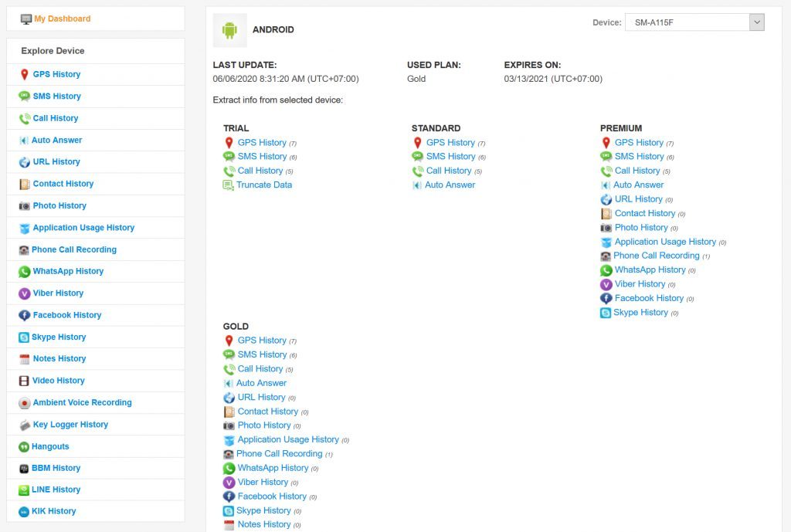Click WhatsApp icon in sidebar
This screenshot has height=532, width=791.
point(24,271)
